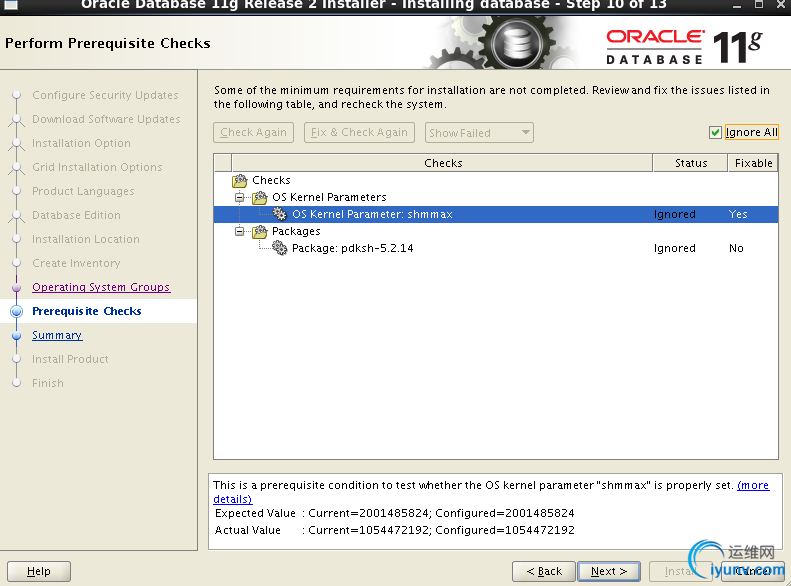The image size is (791, 586).
Task: Collapse the Packages tree node
Action: tap(240, 231)
